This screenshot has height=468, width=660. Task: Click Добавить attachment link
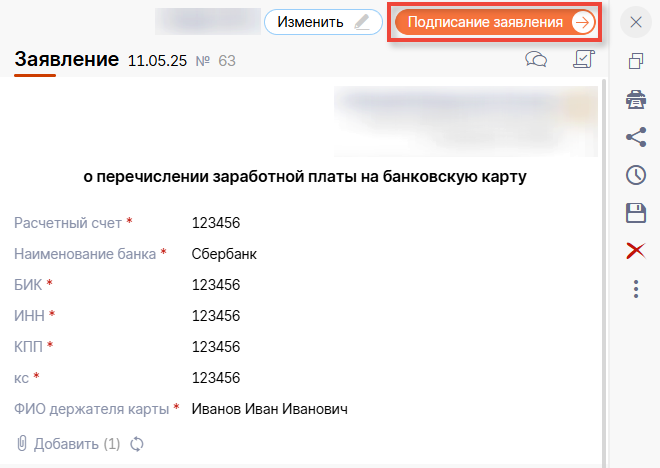click(x=68, y=443)
